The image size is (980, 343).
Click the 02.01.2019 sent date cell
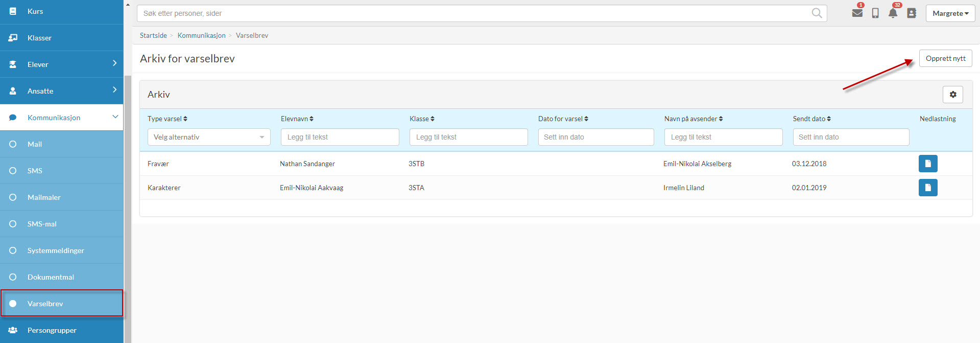click(x=809, y=188)
